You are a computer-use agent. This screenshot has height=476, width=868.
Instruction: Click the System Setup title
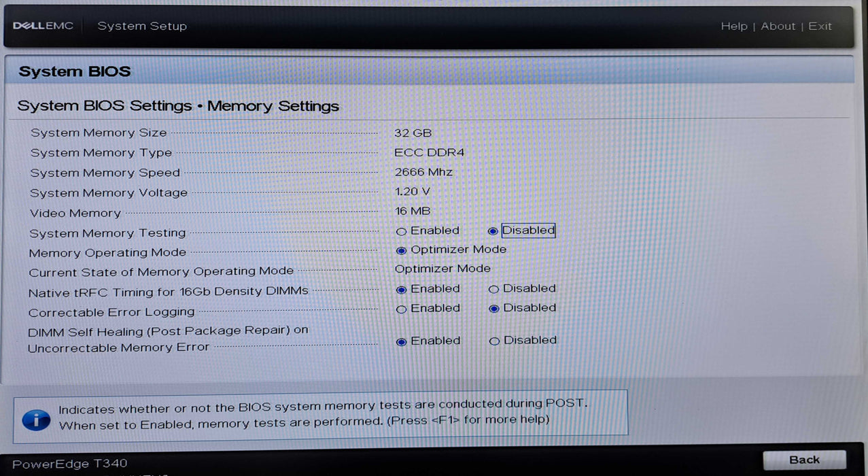click(x=142, y=26)
